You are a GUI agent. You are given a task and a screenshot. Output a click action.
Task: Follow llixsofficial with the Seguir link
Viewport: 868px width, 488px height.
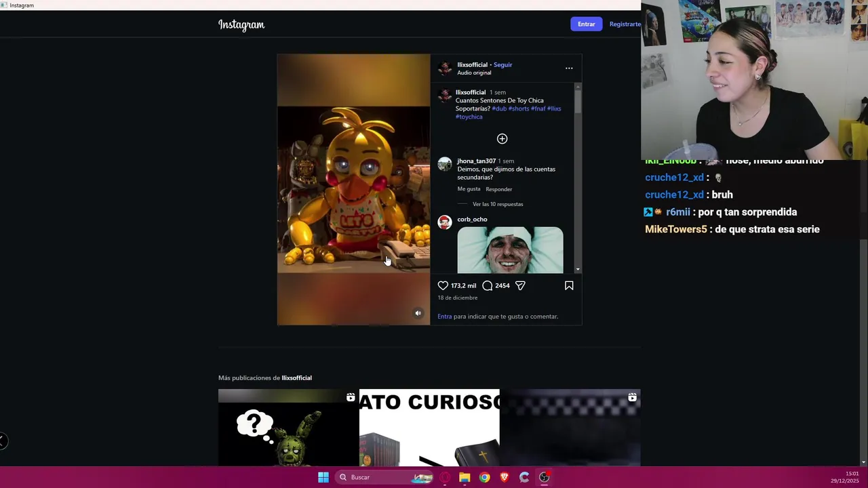[x=502, y=64]
